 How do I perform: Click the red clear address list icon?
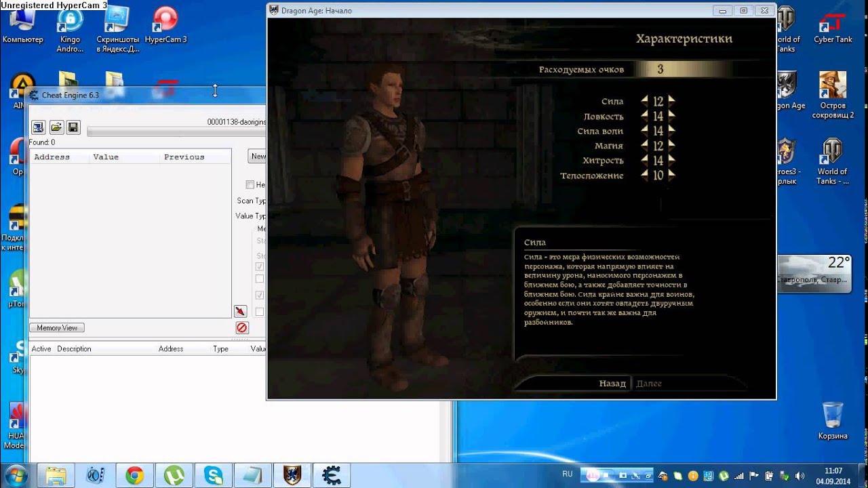pos(242,328)
